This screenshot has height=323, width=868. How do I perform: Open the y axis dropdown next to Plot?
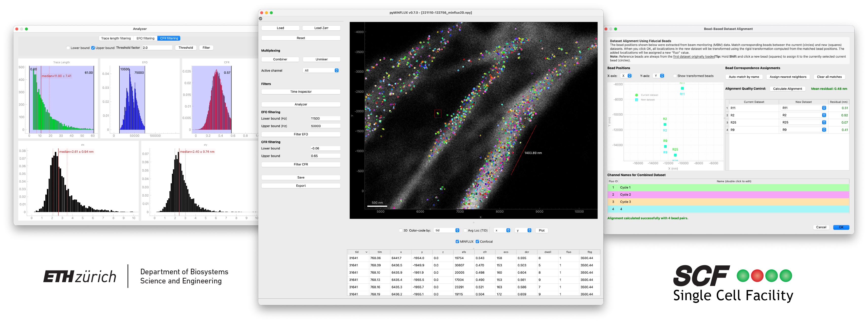coord(523,231)
